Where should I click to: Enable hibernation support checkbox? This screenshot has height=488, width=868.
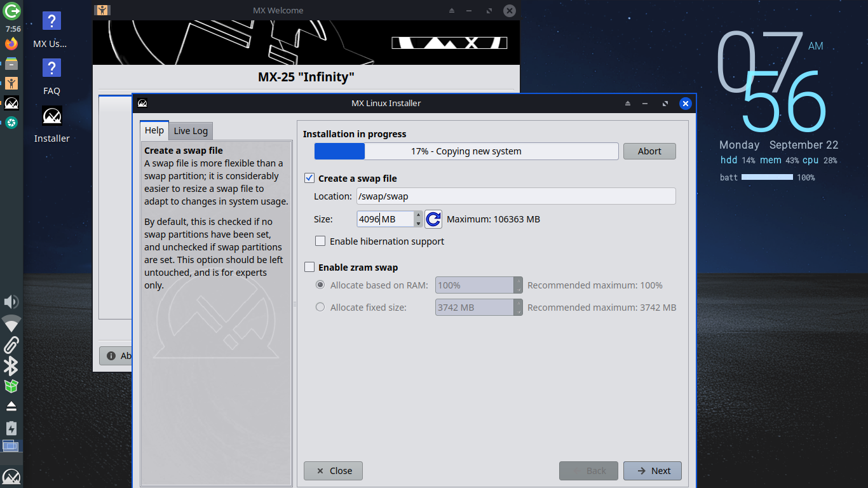[x=320, y=241]
